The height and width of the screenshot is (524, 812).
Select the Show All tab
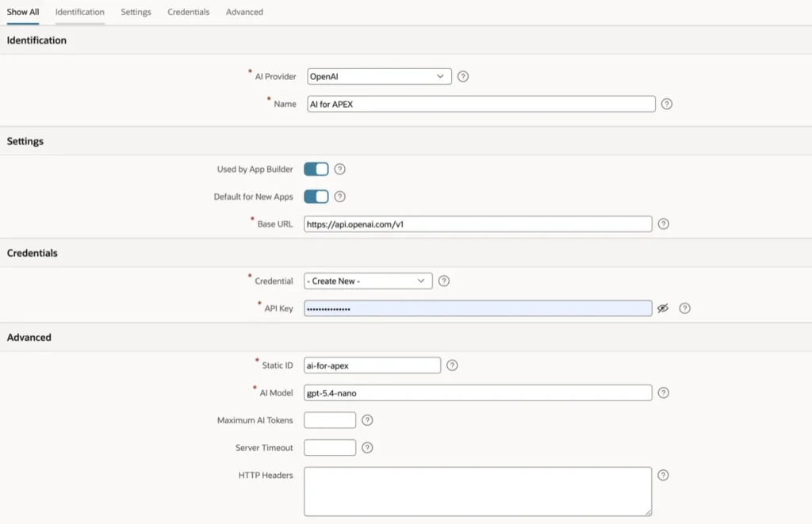tap(23, 12)
